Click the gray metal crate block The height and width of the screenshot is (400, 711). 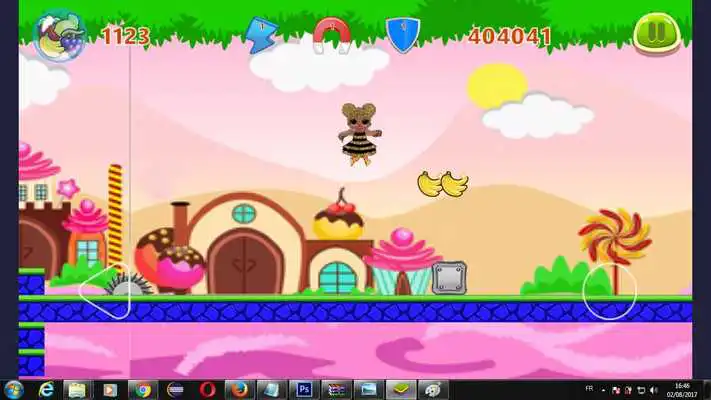click(x=448, y=278)
